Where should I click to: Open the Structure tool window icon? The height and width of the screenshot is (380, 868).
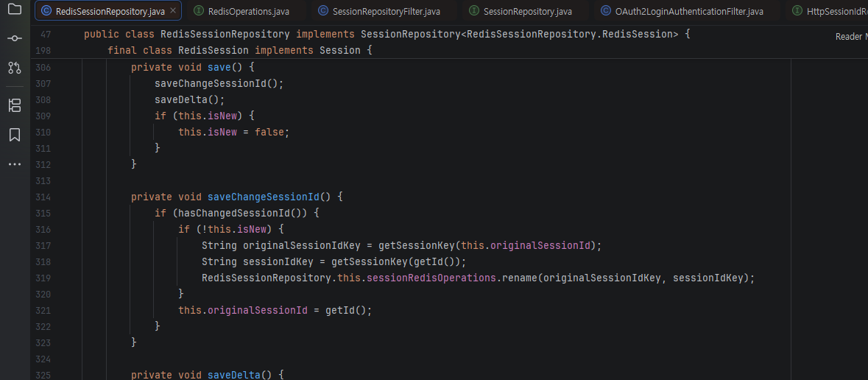15,105
